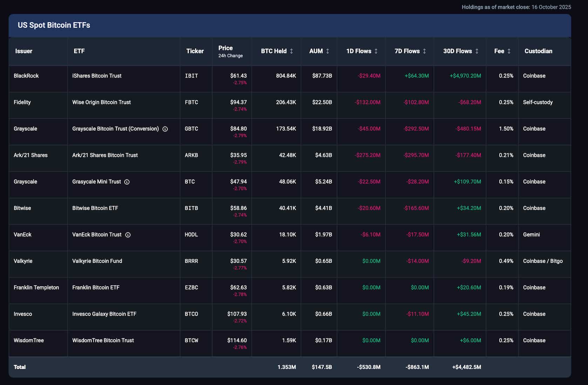This screenshot has width=588, height=385.
Task: Click the IBIT ticker symbol
Action: [191, 76]
